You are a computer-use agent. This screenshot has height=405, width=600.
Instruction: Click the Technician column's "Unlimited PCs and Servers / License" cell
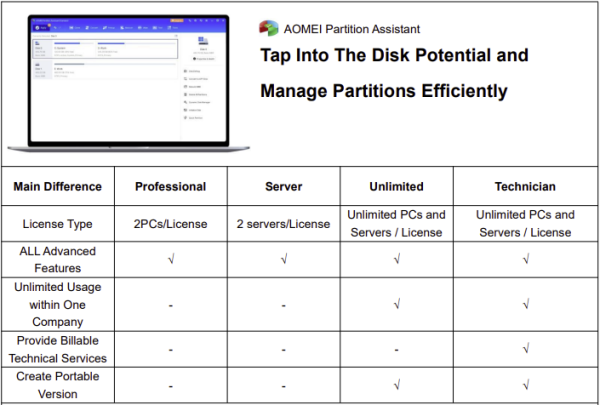point(525,224)
